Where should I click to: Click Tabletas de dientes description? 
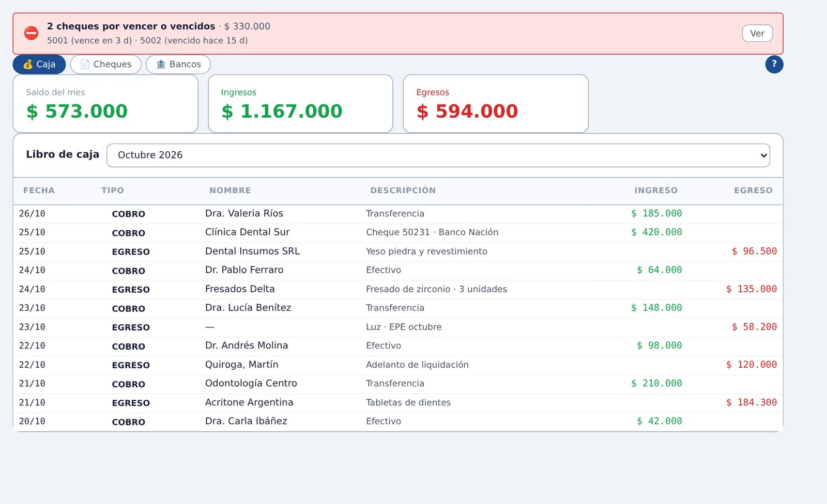pos(408,402)
